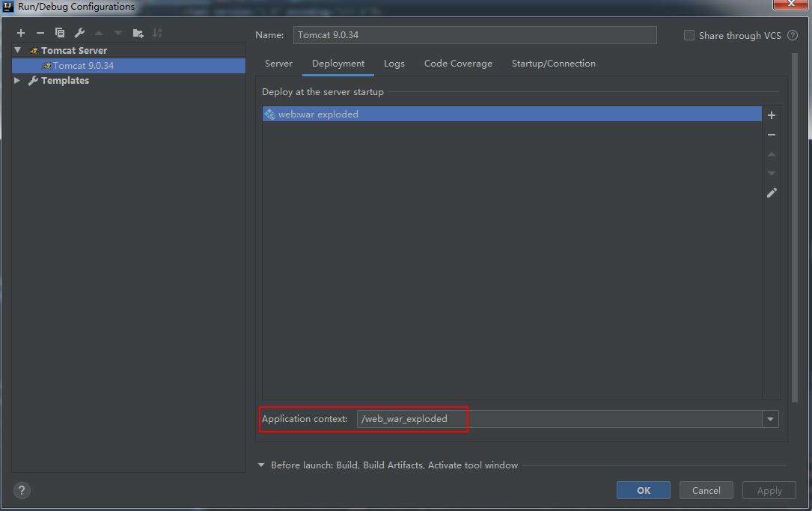Viewport: 812px width, 511px height.
Task: Open dialog help question mark button
Action: (21, 490)
